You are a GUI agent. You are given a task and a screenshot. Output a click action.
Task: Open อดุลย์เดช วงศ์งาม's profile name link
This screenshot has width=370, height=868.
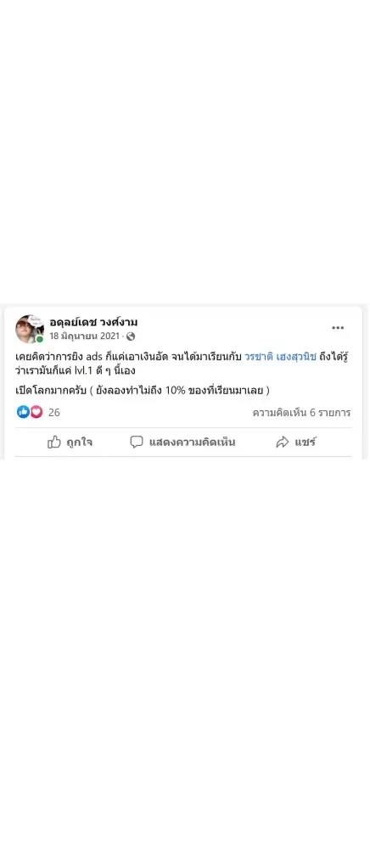(93, 322)
